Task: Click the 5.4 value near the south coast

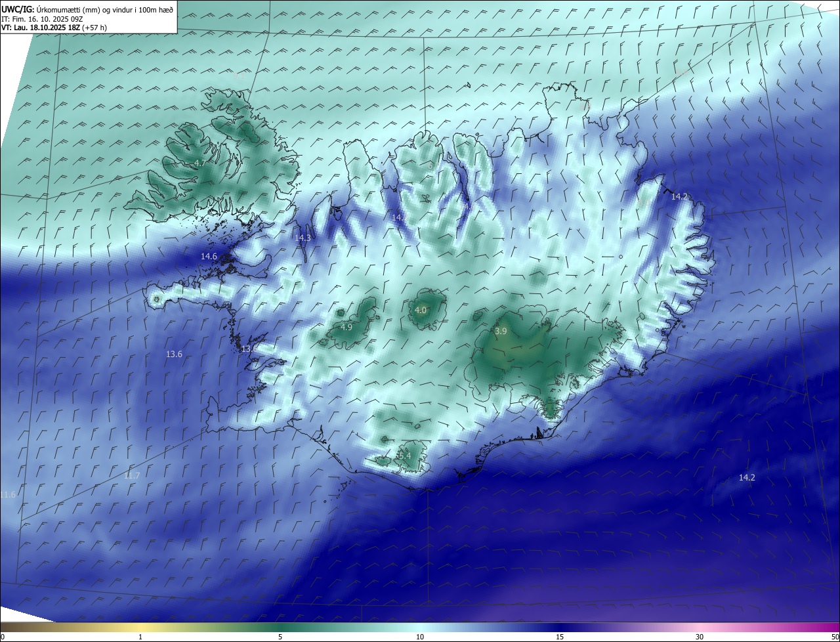Action: coord(404,456)
